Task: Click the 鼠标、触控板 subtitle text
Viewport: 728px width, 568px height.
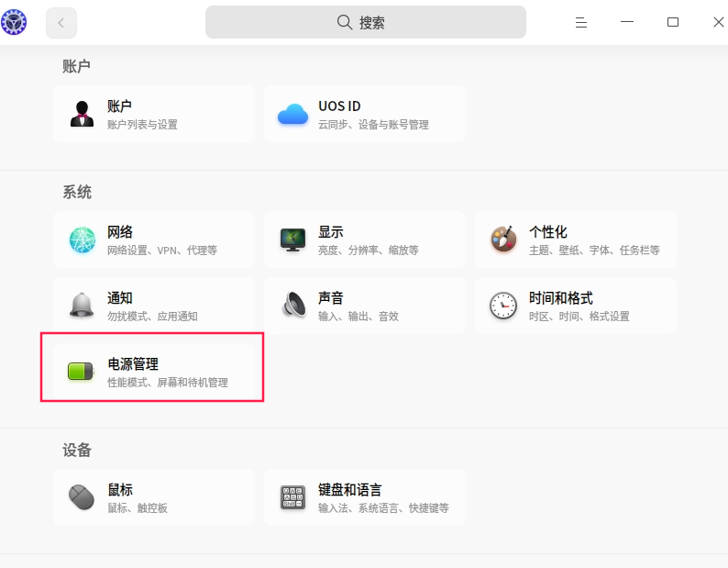Action: 138,508
